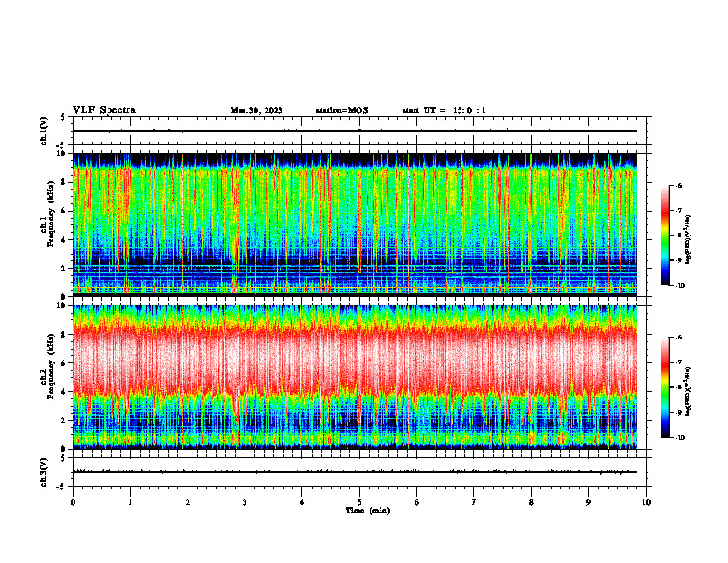This screenshot has width=728, height=563.
Task: Click the time axis tick label "4"
Action: pyautogui.click(x=302, y=502)
